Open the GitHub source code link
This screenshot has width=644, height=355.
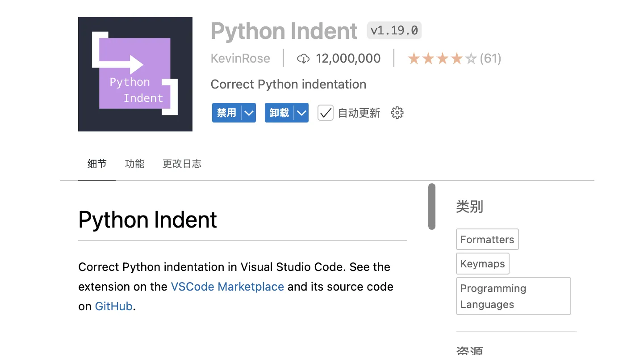(x=114, y=306)
